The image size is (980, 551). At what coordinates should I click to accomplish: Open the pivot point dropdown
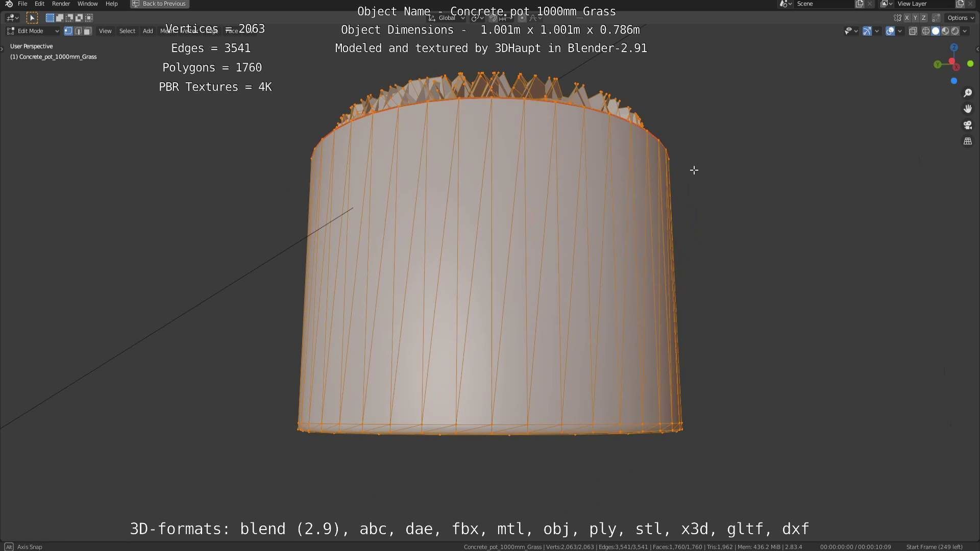point(477,18)
